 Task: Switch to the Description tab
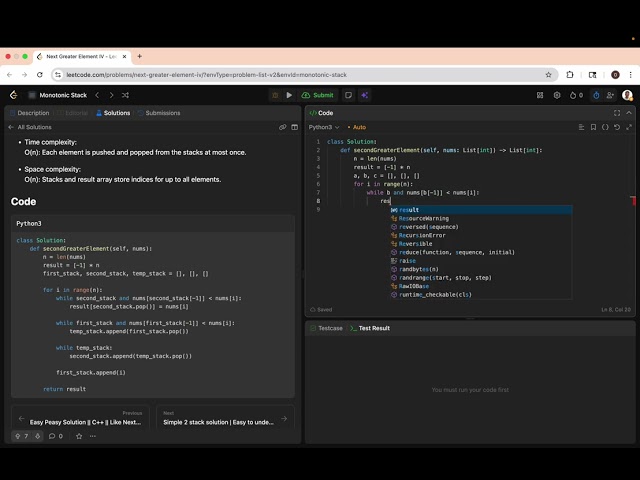(x=29, y=113)
